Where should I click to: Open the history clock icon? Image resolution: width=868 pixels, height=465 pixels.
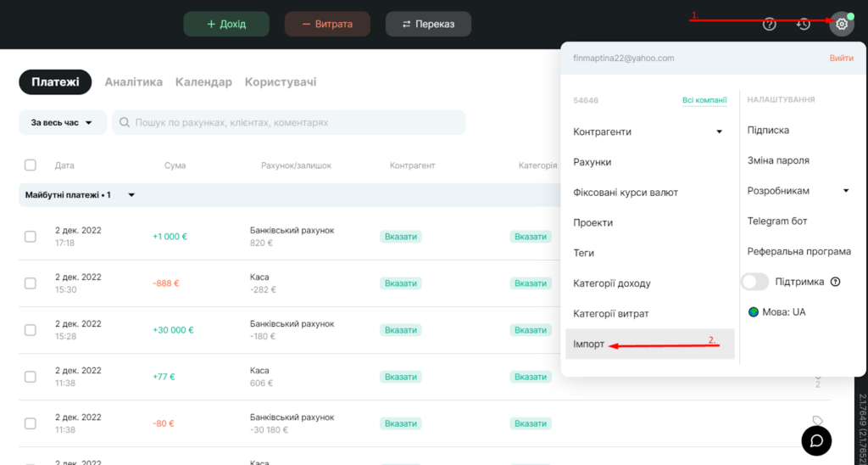click(804, 25)
